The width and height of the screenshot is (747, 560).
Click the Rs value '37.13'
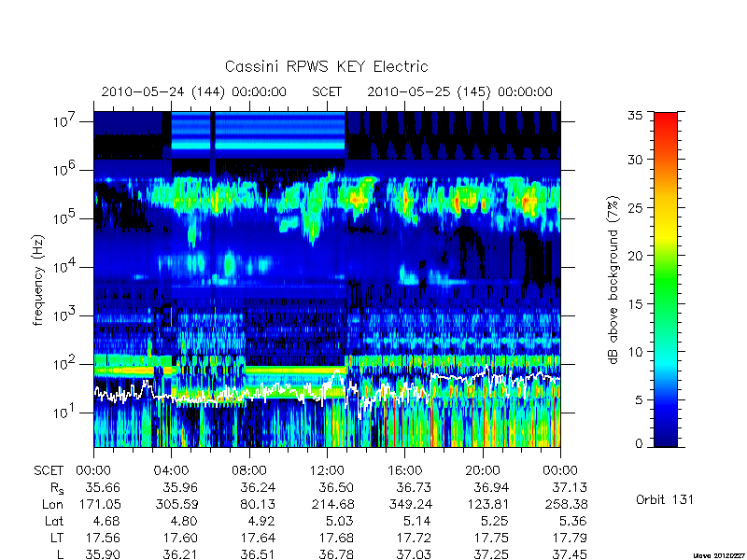pos(570,487)
